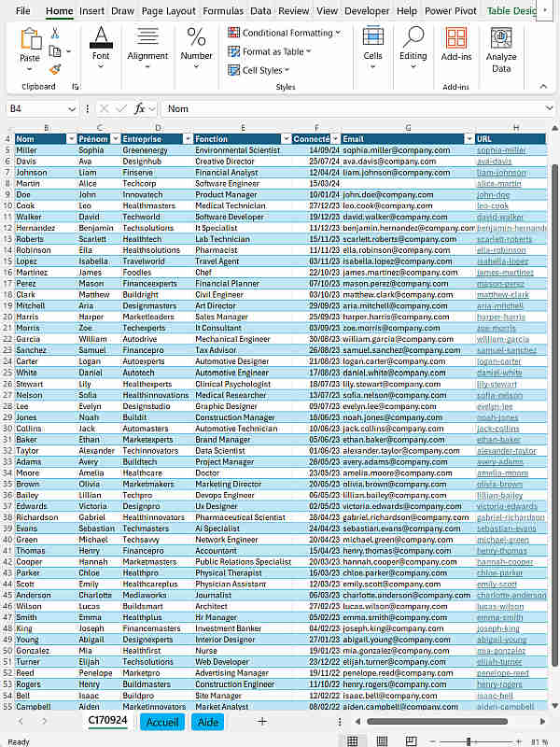560x747 pixels.
Task: Select the Format Painter brush icon
Action: (x=56, y=68)
